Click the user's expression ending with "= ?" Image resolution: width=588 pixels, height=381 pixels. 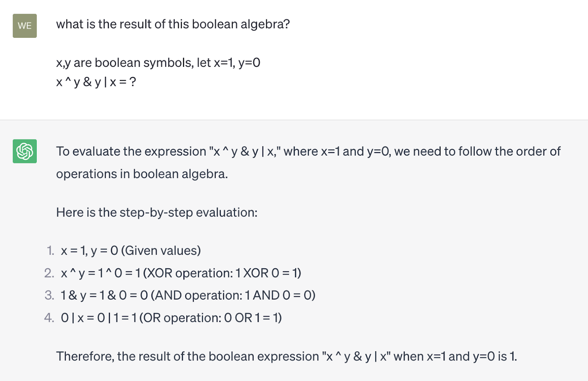pos(96,82)
